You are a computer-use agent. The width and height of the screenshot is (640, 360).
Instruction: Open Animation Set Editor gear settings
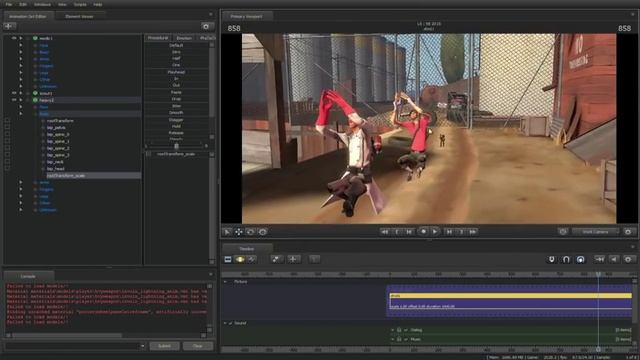pos(206,26)
